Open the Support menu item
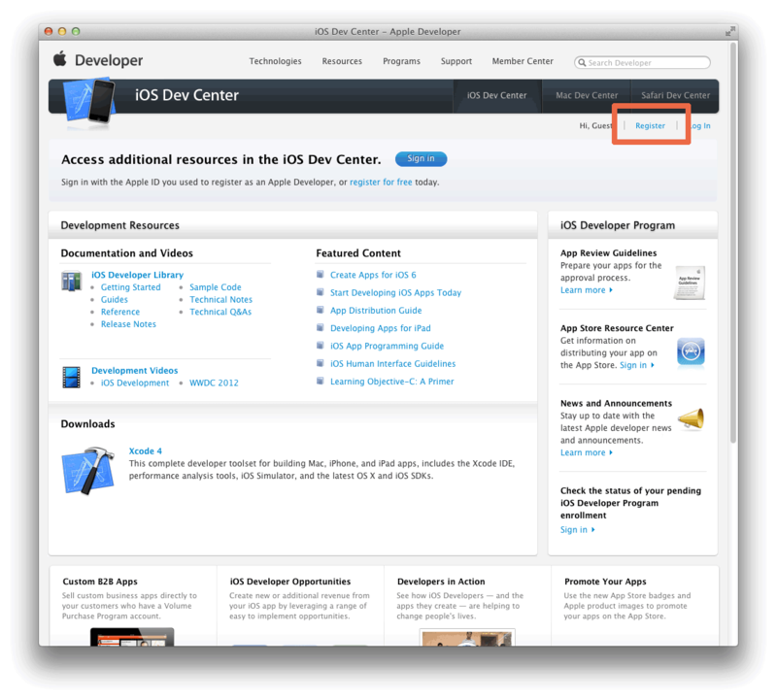 [x=456, y=61]
